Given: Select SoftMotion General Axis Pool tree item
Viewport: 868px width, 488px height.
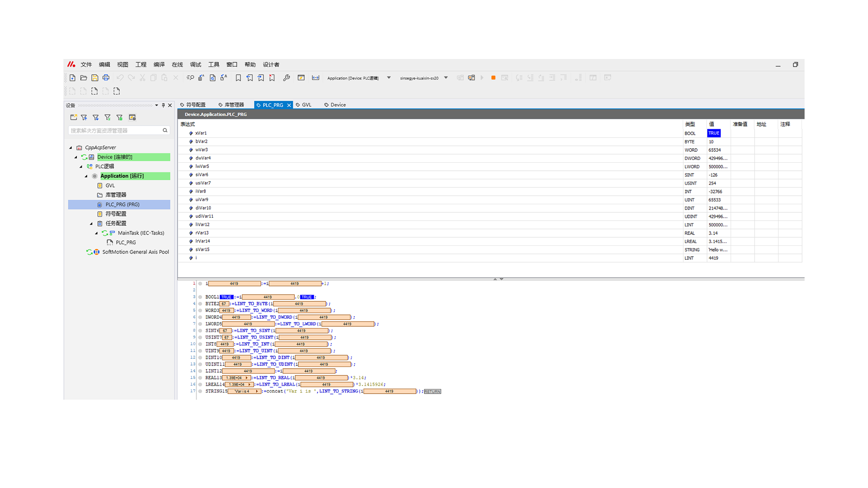Looking at the screenshot, I should click(135, 252).
